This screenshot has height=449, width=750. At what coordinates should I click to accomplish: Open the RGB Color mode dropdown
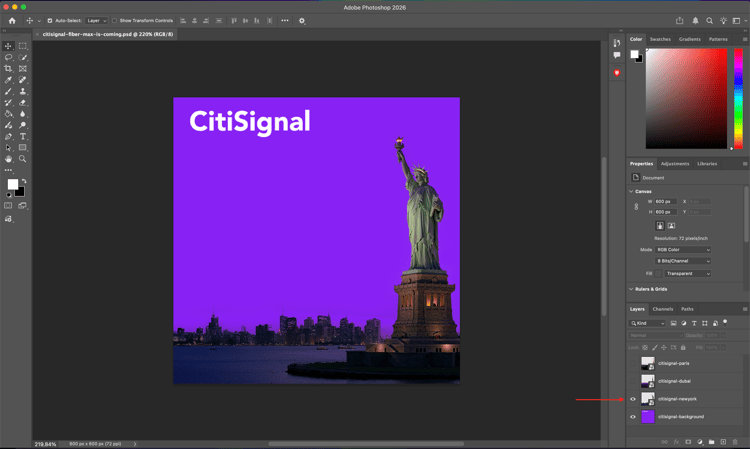click(x=683, y=250)
